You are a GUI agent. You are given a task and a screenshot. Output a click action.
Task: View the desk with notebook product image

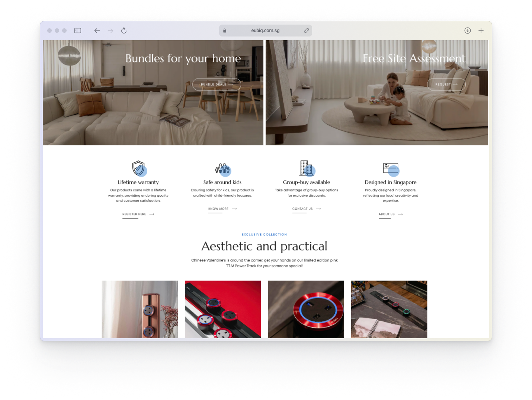coord(389,309)
